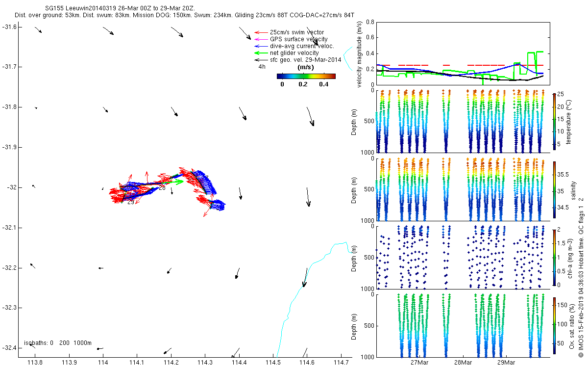Click the '35.5' tick on the salinity colorbar

(x=564, y=174)
